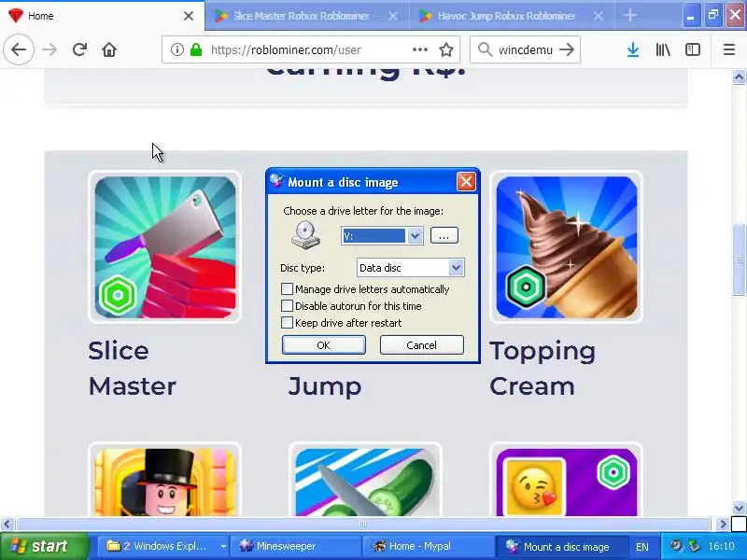Viewport: 747px width, 560px height.
Task: Open the cucumber slicing game thumbnail
Action: (365, 481)
